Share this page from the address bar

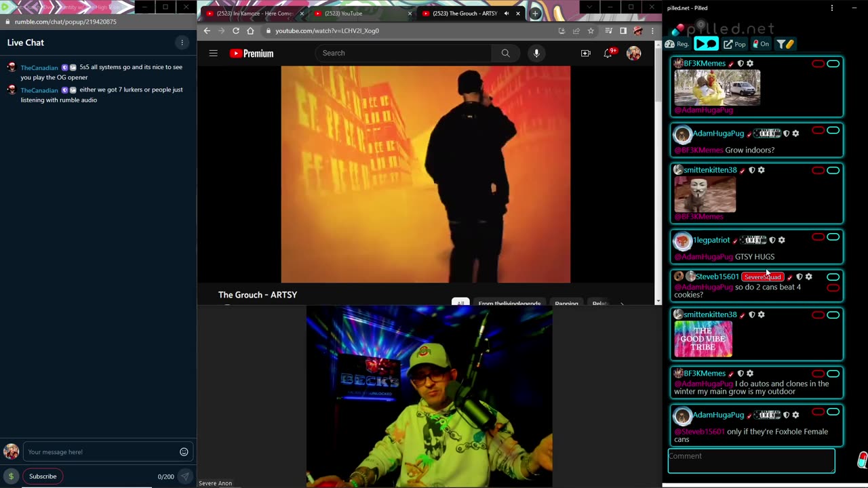[576, 30]
